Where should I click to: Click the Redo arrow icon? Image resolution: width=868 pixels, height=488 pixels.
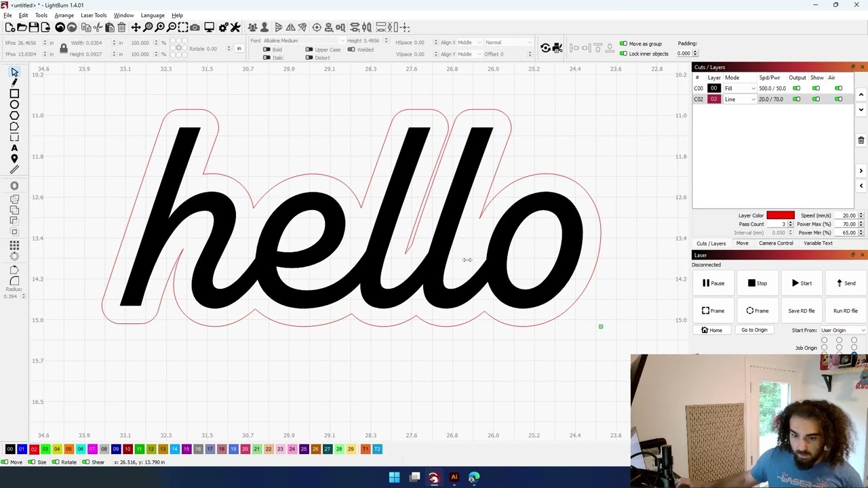click(x=72, y=27)
